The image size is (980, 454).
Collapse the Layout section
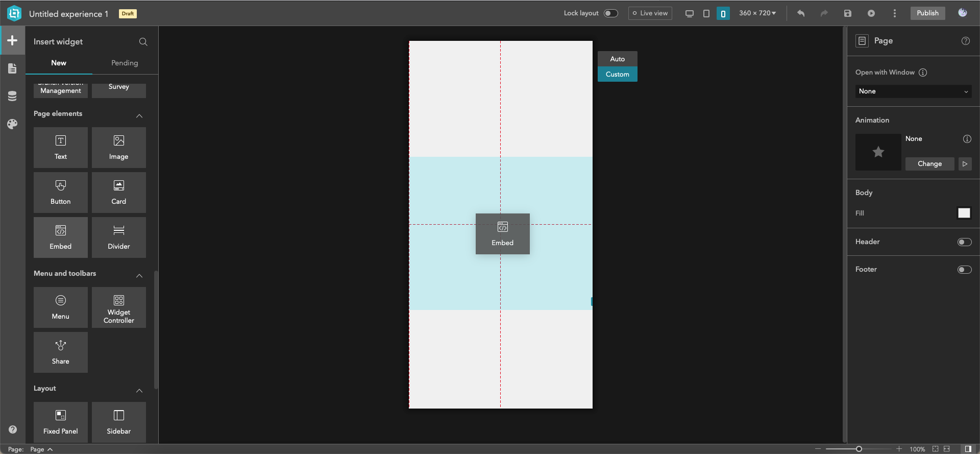pyautogui.click(x=139, y=391)
